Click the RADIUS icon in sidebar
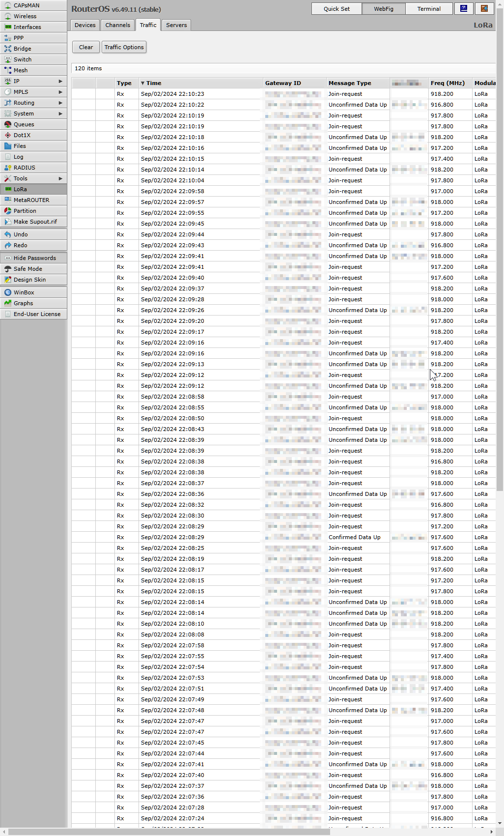Viewport: 504px width, 836px height. [x=8, y=168]
